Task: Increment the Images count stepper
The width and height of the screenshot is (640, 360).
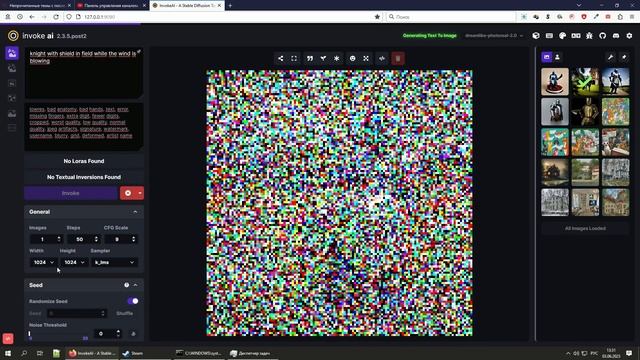Action: (59, 237)
